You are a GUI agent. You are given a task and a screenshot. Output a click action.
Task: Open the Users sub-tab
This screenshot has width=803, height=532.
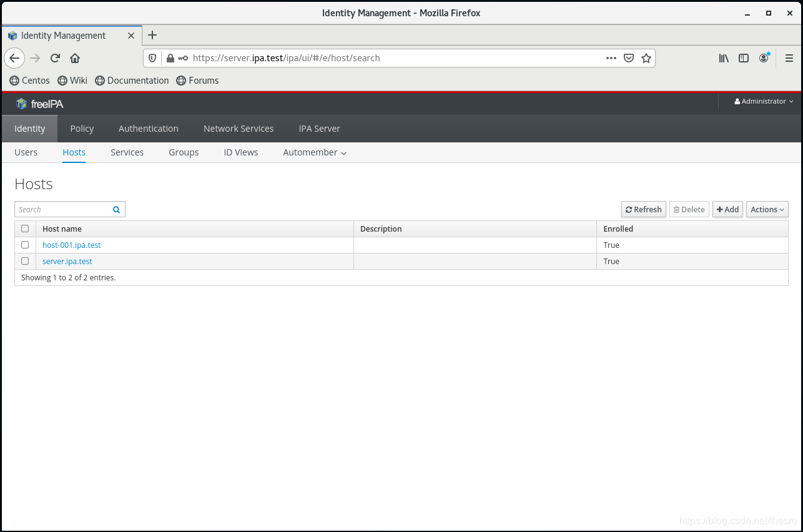(26, 152)
